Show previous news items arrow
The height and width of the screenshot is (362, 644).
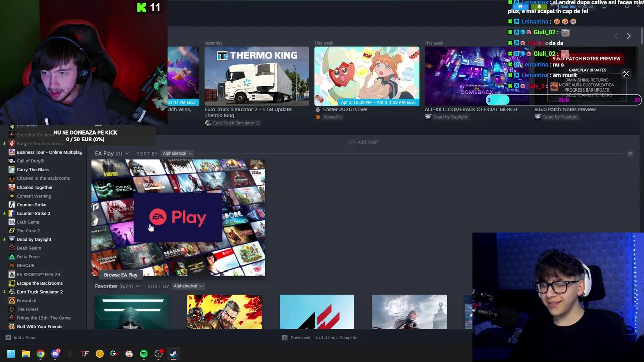coord(616,36)
